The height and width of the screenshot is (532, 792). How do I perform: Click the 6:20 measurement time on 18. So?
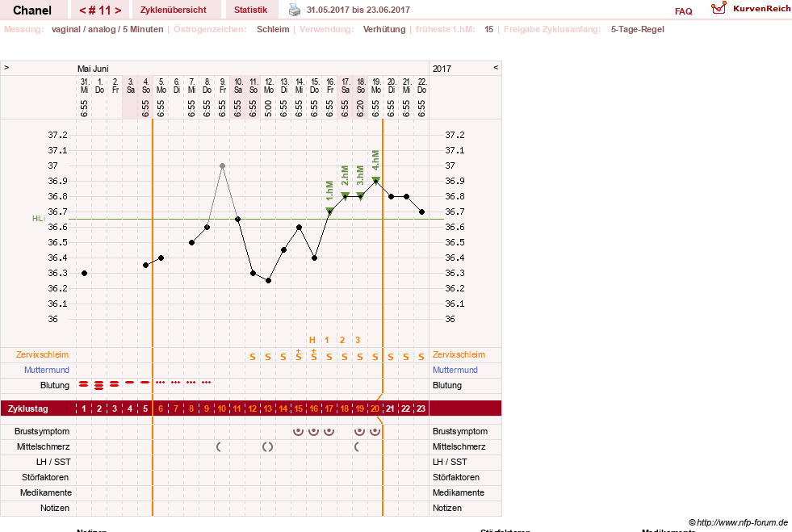point(360,108)
